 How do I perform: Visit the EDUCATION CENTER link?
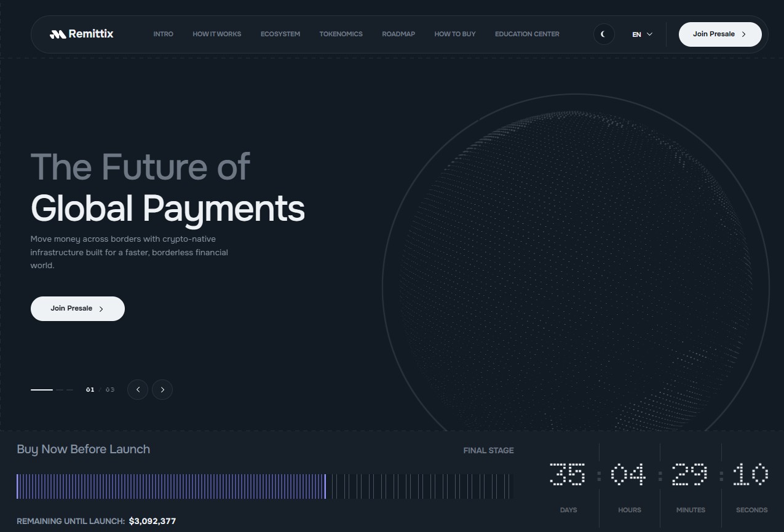(x=527, y=34)
